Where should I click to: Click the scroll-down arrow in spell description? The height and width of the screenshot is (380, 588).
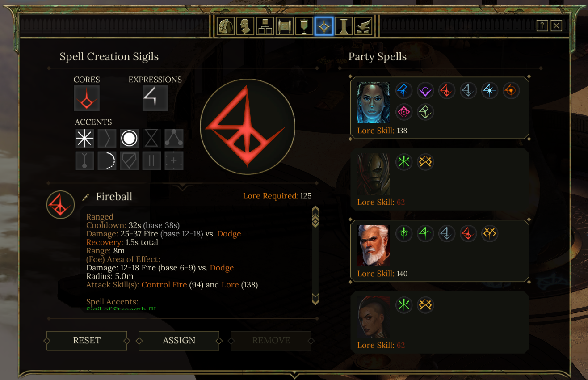[x=315, y=299]
